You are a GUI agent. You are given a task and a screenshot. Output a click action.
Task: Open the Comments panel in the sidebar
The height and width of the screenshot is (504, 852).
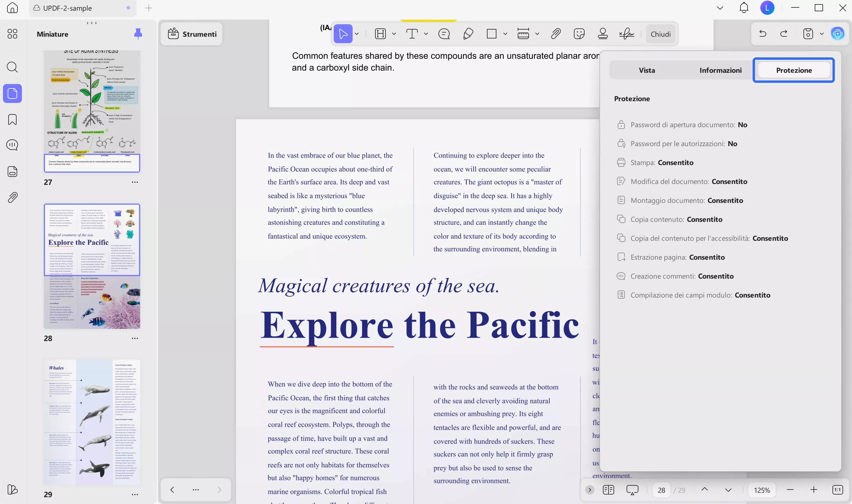[12, 145]
